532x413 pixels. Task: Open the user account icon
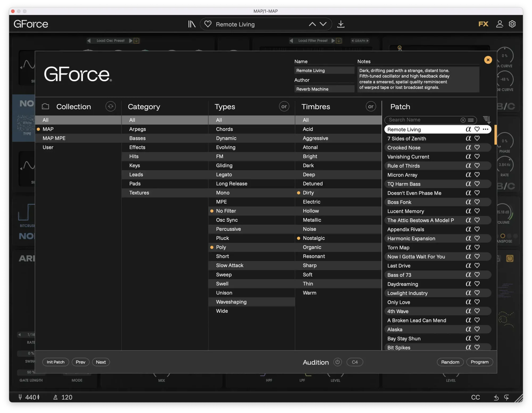499,24
